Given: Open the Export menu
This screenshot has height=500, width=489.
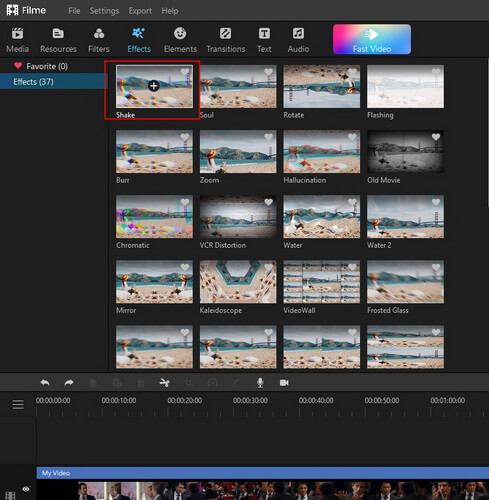Looking at the screenshot, I should [140, 11].
